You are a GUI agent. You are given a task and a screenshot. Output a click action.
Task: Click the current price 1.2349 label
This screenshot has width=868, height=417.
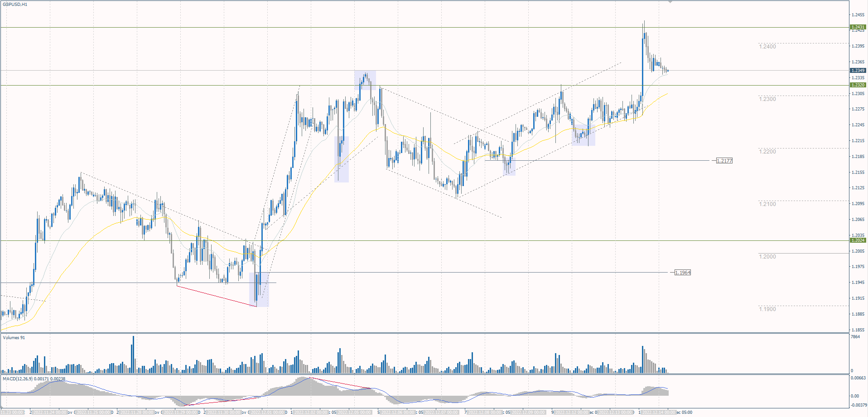pos(858,71)
